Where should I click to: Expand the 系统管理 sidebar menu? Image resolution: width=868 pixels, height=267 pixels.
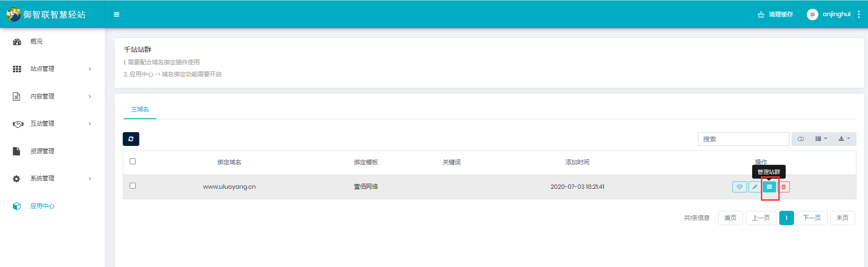[52, 179]
